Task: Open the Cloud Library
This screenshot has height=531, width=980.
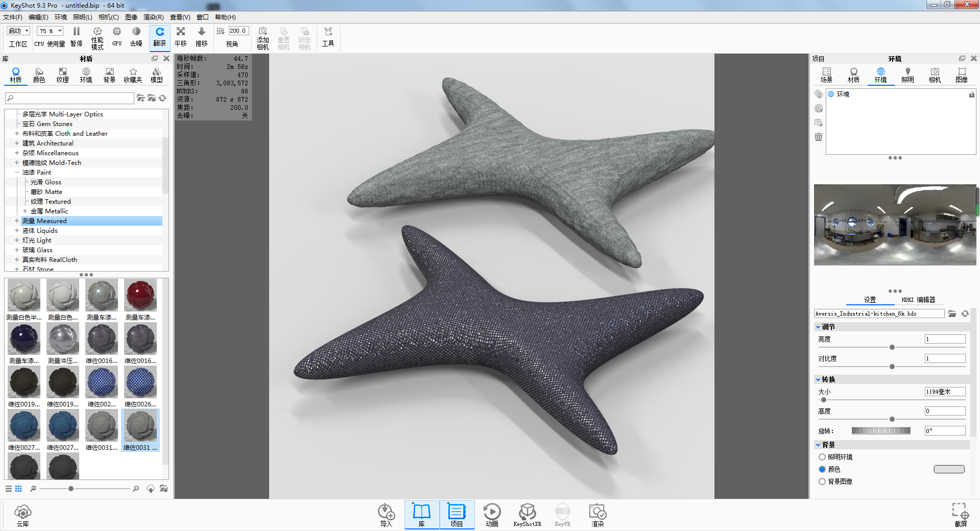Action: [x=23, y=515]
